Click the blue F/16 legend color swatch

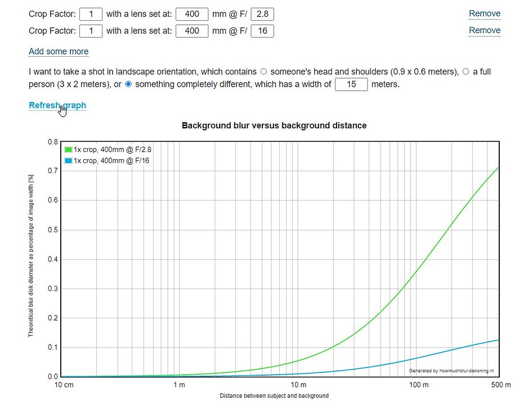(x=69, y=161)
